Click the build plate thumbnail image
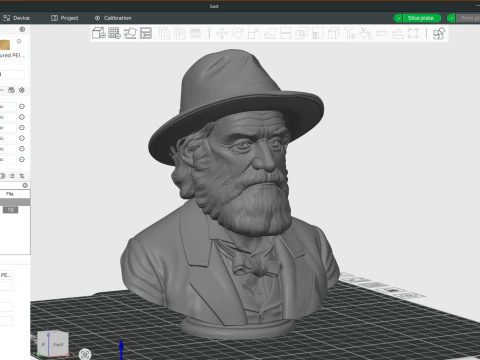The width and height of the screenshot is (480, 360). coord(5,45)
